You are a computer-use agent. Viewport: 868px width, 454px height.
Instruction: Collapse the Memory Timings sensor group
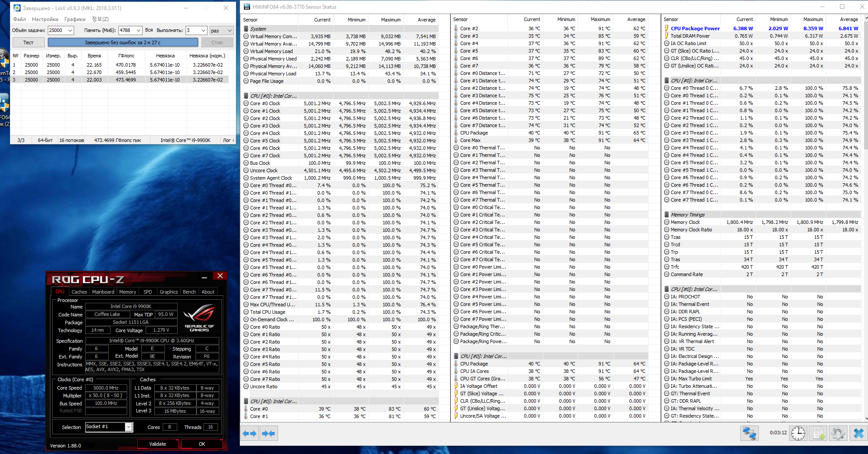(667, 215)
